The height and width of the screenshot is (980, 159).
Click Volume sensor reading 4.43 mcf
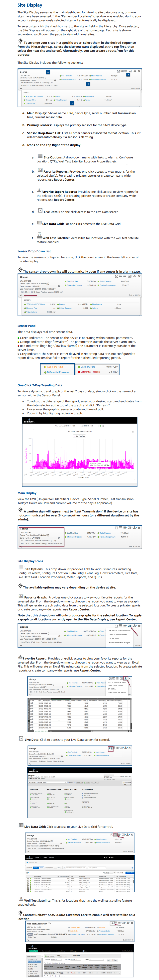[95, 308]
